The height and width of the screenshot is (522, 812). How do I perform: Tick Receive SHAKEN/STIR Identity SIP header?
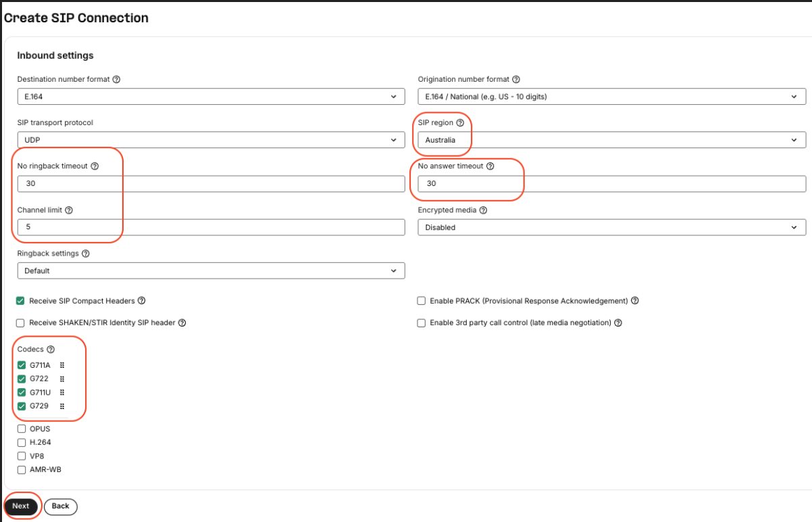point(21,323)
